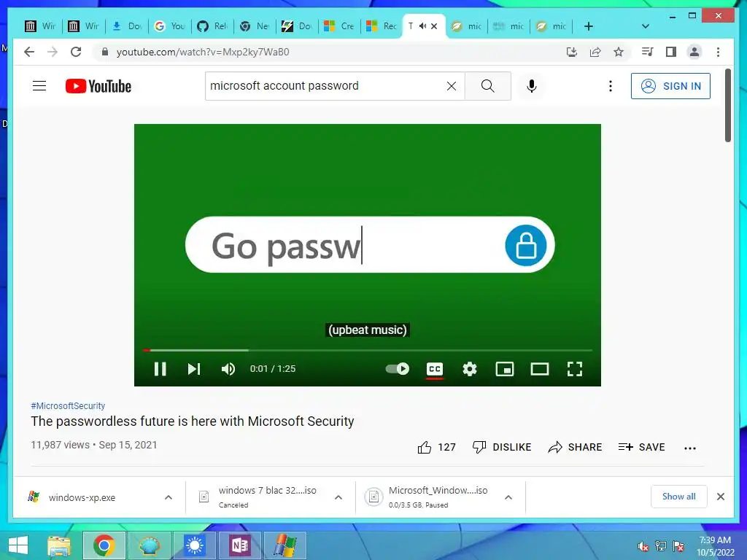The width and height of the screenshot is (747, 560).
Task: Go forward in browser history
Action: [53, 52]
